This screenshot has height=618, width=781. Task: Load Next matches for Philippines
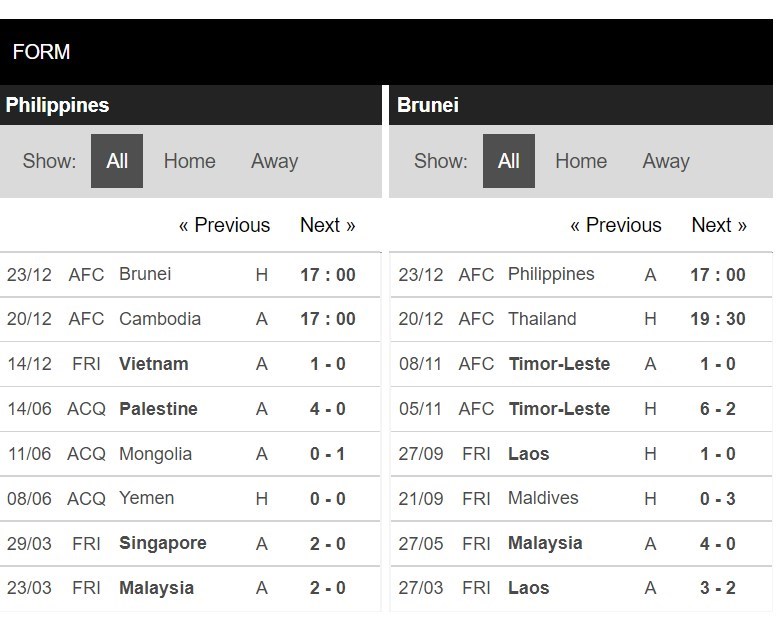click(x=327, y=225)
